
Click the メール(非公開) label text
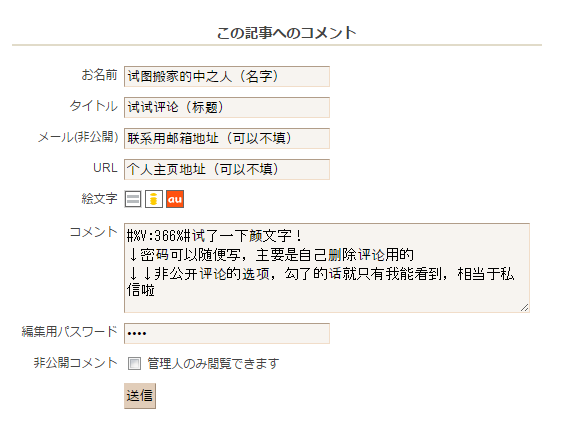[78, 137]
